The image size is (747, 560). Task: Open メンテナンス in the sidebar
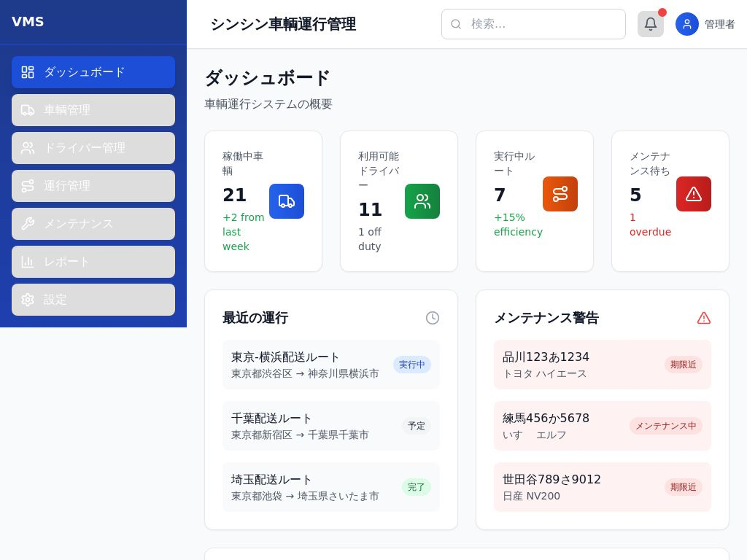[93, 224]
